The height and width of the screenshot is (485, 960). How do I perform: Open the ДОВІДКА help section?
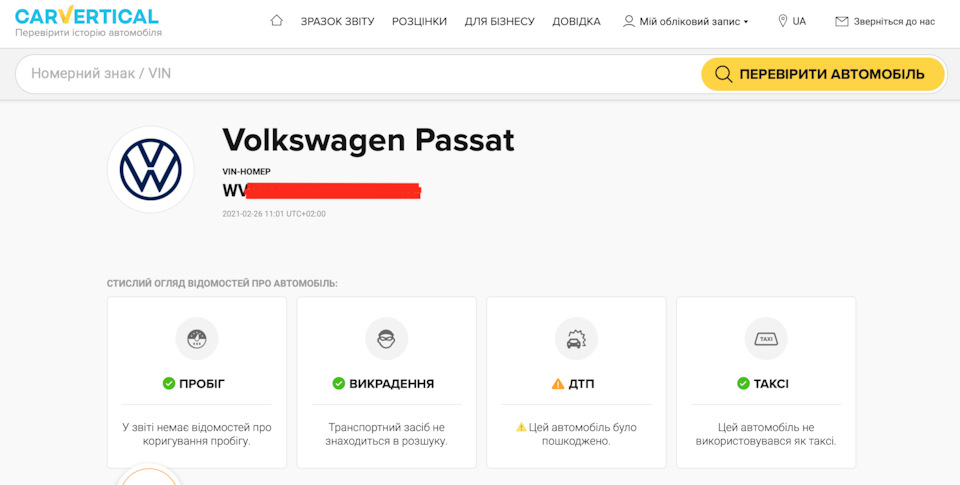[576, 21]
